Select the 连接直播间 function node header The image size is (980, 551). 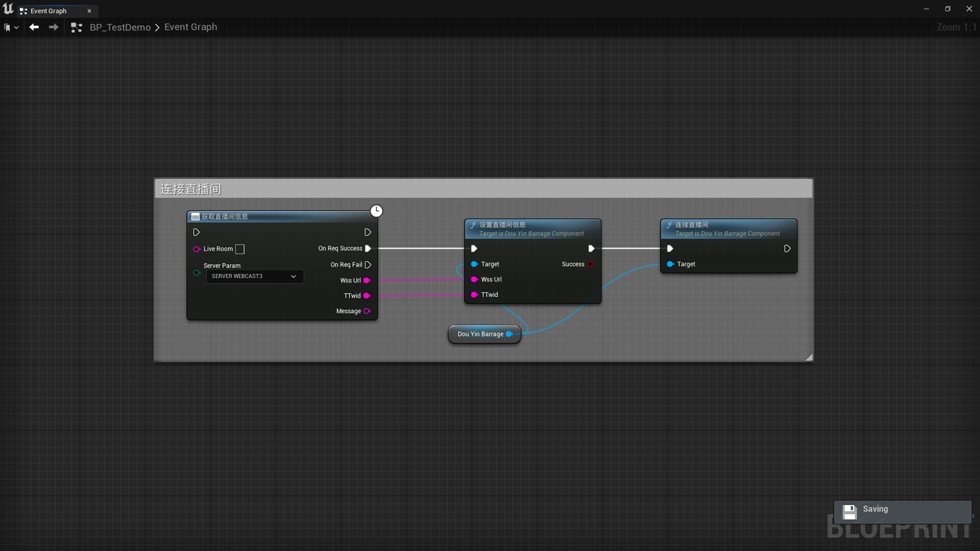tap(729, 229)
